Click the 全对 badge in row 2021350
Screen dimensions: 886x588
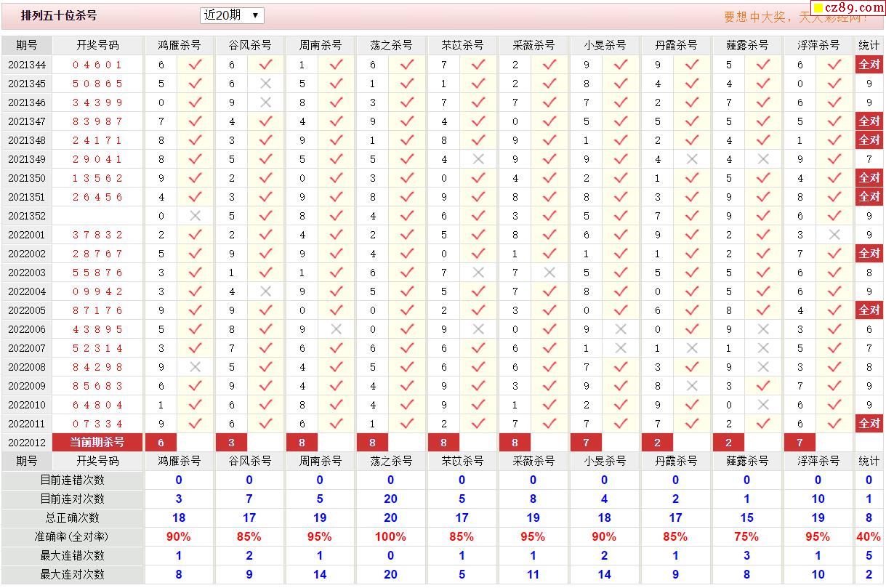(869, 177)
